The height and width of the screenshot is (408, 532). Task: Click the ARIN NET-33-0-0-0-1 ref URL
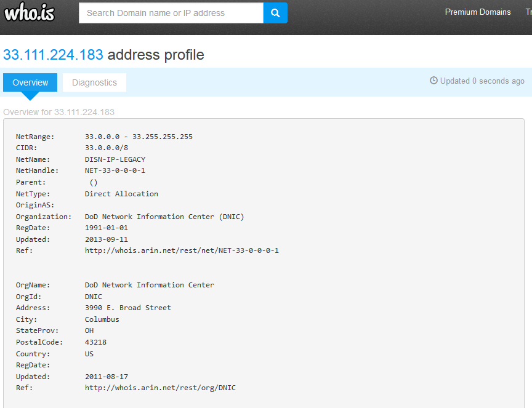point(182,250)
